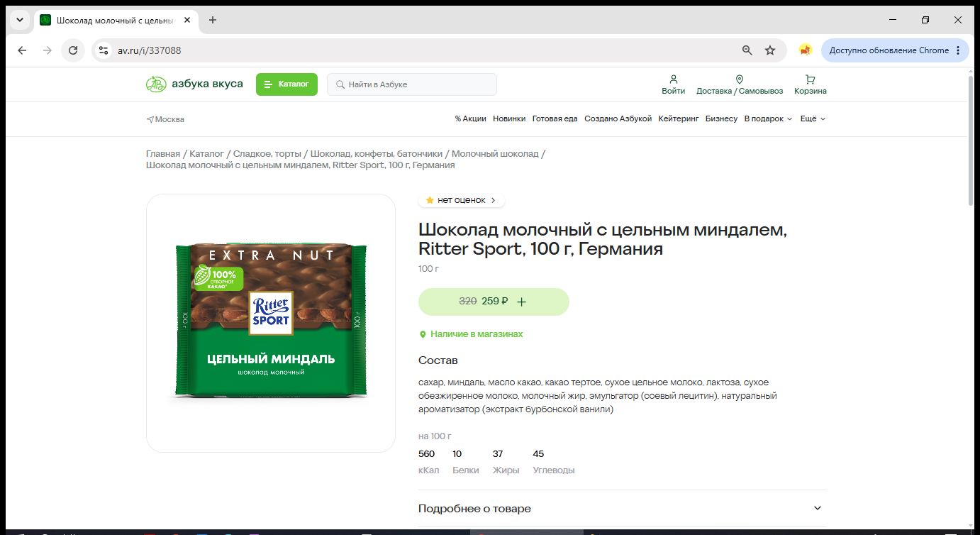Change city from Москва

click(165, 119)
